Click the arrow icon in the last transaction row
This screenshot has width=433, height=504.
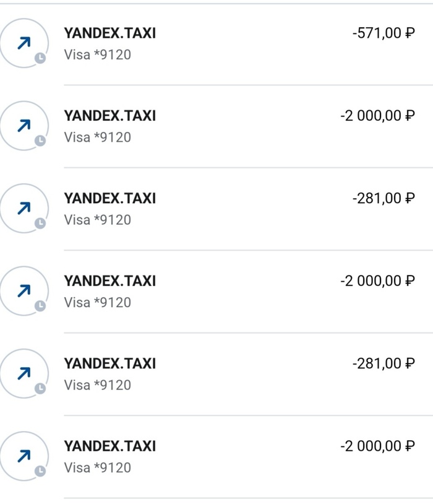[x=24, y=456]
